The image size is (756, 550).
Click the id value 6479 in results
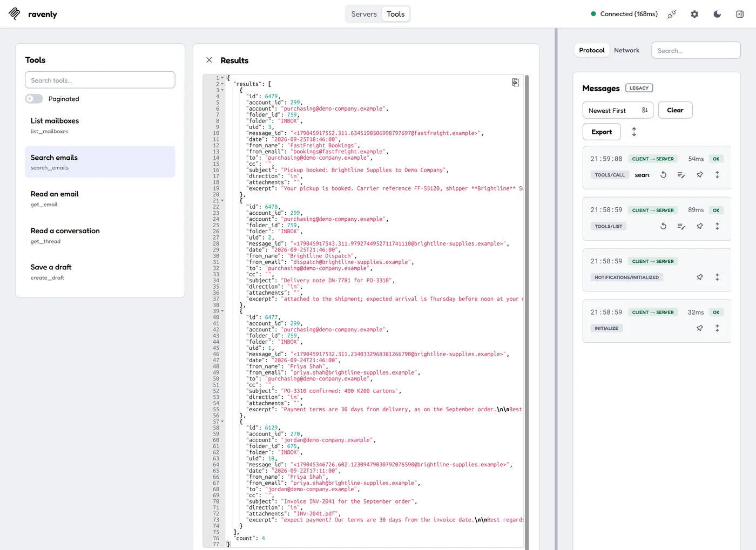point(271,96)
